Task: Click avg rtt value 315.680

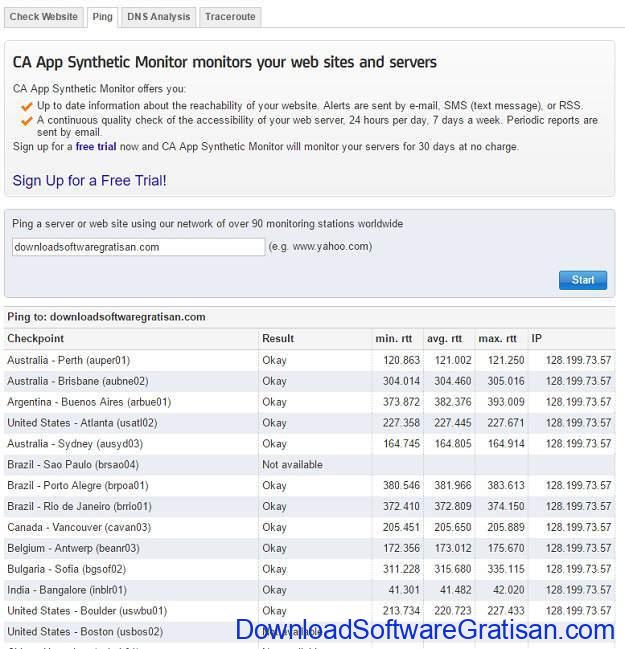Action: coord(452,569)
